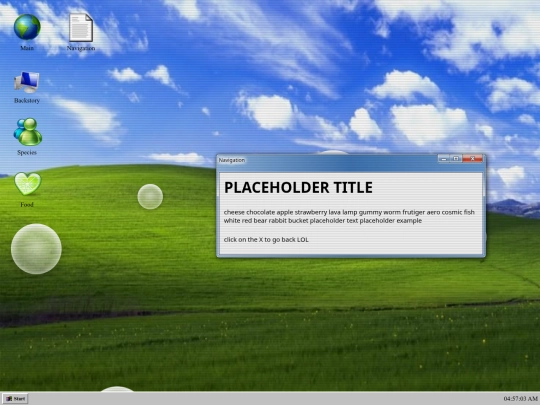Click the Navigation window title bar text
This screenshot has height=405, width=540.
coord(232,160)
